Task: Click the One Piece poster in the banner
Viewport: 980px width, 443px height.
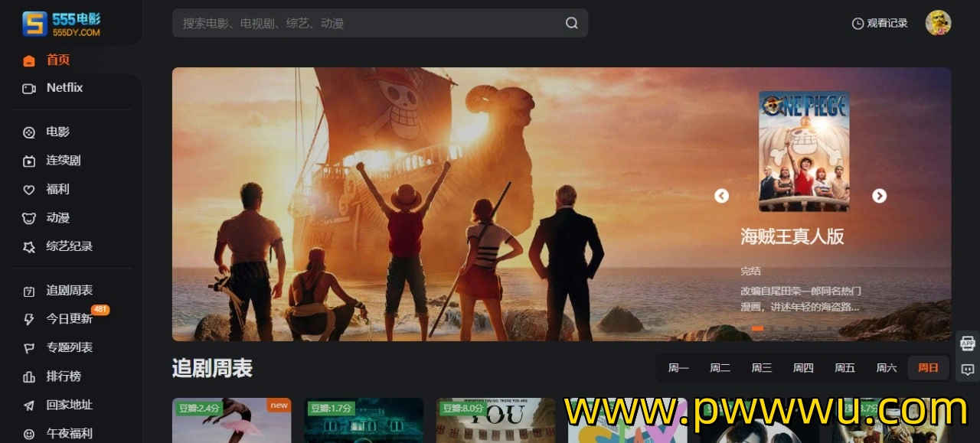Action: [804, 151]
